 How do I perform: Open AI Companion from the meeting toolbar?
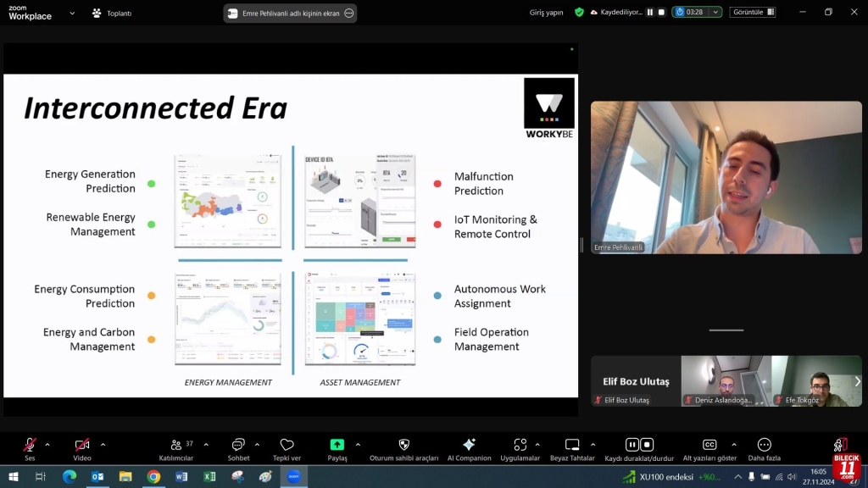coord(469,445)
